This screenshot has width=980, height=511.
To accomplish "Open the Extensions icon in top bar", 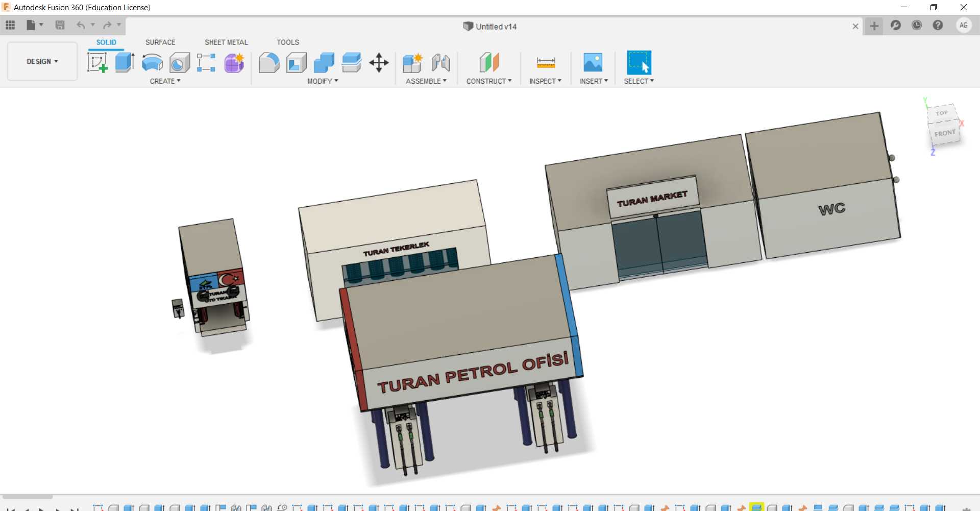I will click(x=896, y=25).
